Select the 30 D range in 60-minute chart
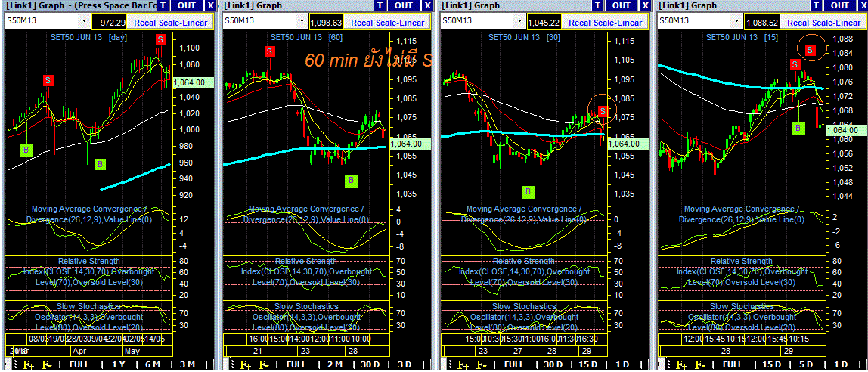868x372 pixels. point(372,364)
